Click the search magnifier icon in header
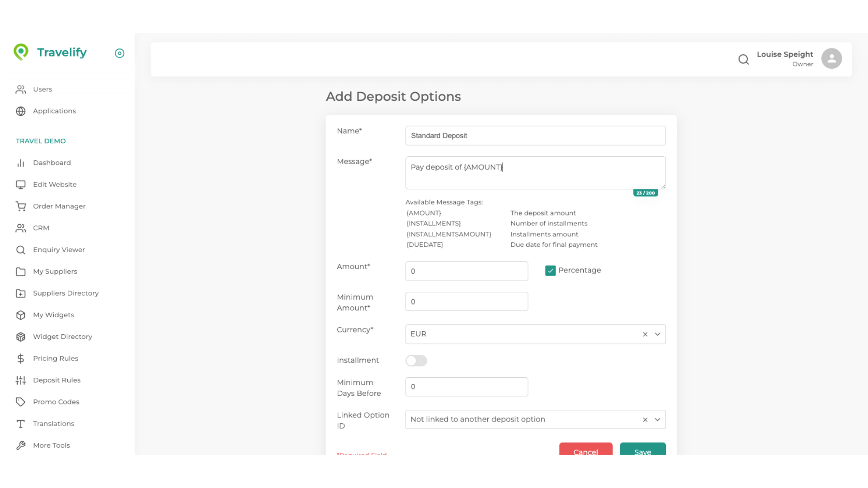The width and height of the screenshot is (868, 488). pyautogui.click(x=743, y=59)
